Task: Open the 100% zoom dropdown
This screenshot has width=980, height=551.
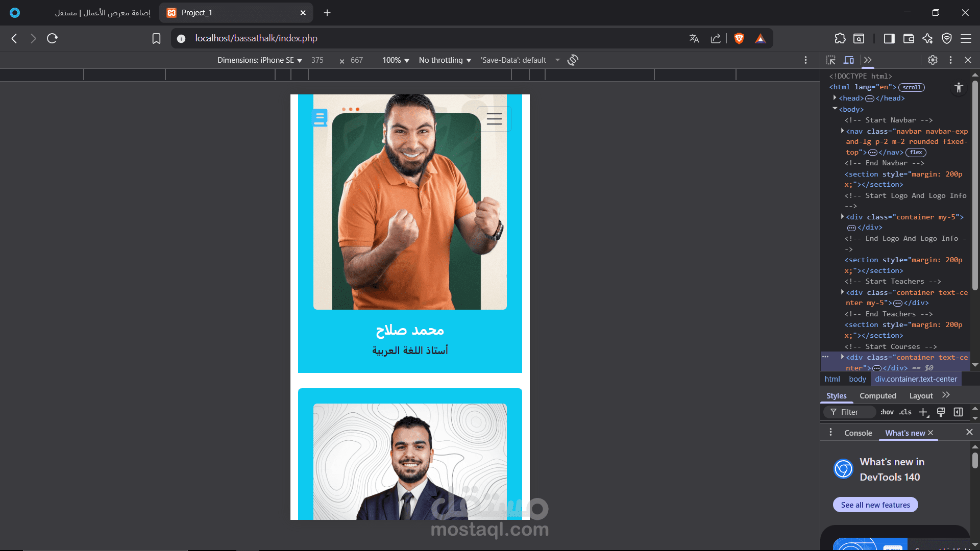Action: pyautogui.click(x=396, y=60)
